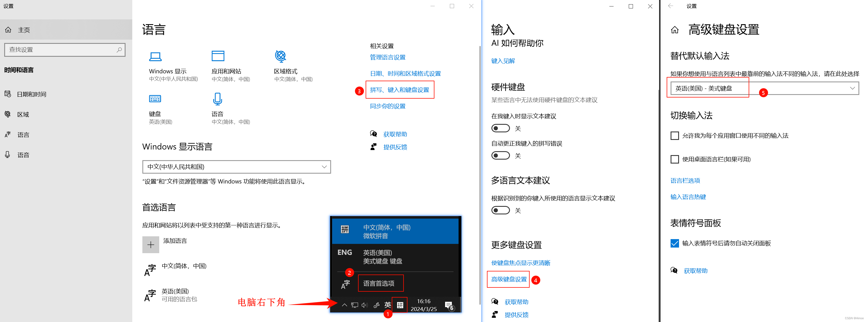Click the 英 input indicator in taskbar
Image resolution: width=868 pixels, height=322 pixels.
click(388, 305)
